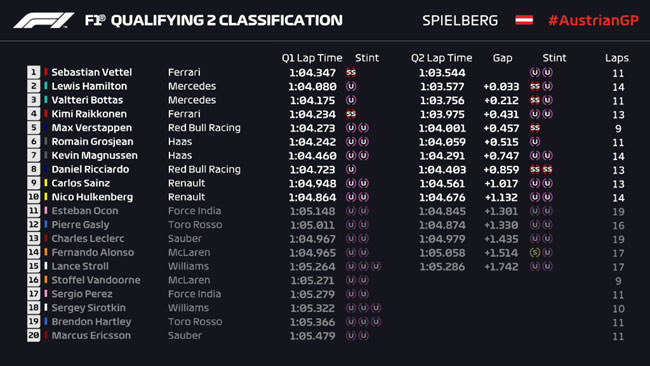Click Sebastian Vettel's red Ferrari team color bar
Screen dimensions: 650x366
46,72
